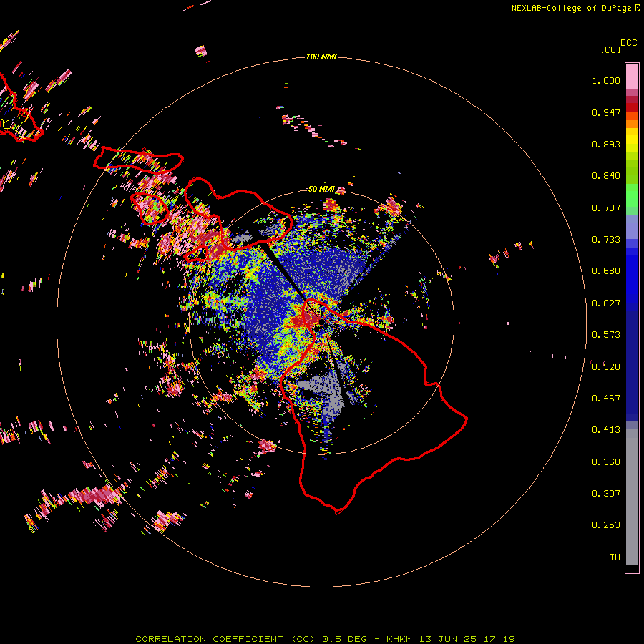Click the DCC label above the color scale
Viewport: 644px width, 644px height.
point(628,43)
